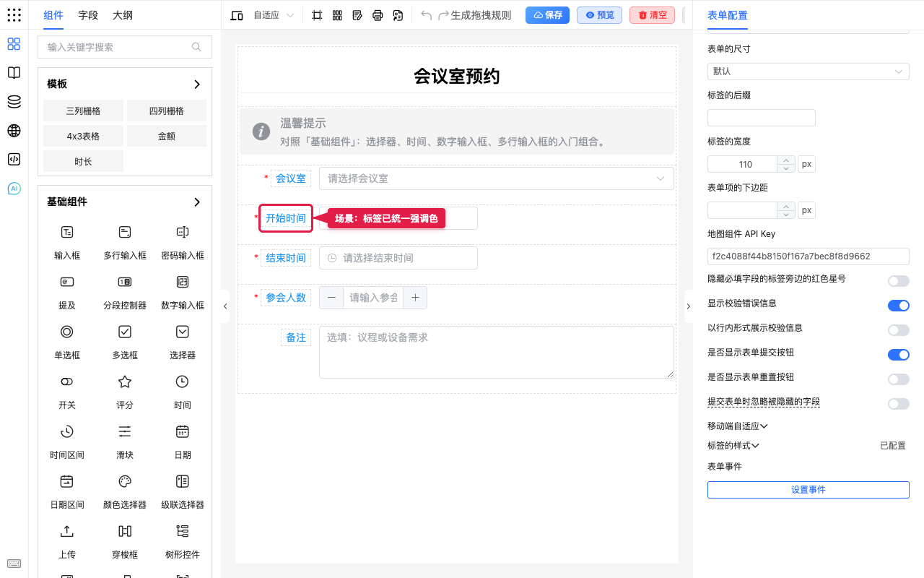
Task: Click the 输入关键字搜索 search field
Action: pyautogui.click(x=125, y=47)
